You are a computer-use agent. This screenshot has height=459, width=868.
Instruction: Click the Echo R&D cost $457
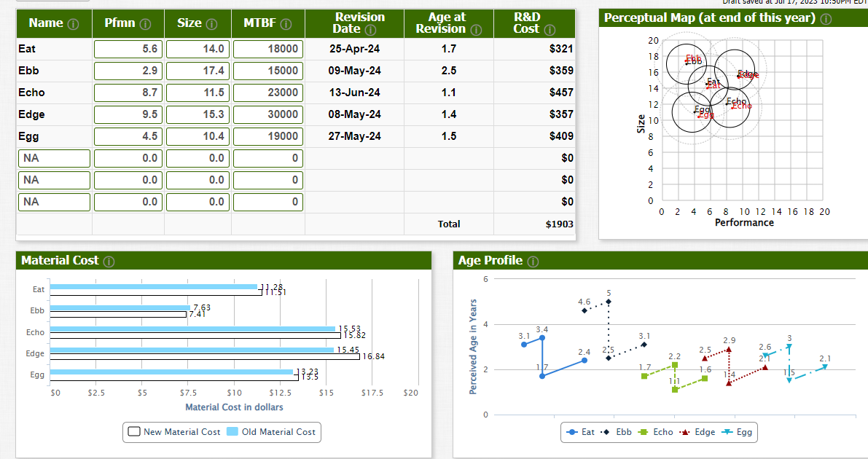tap(560, 93)
